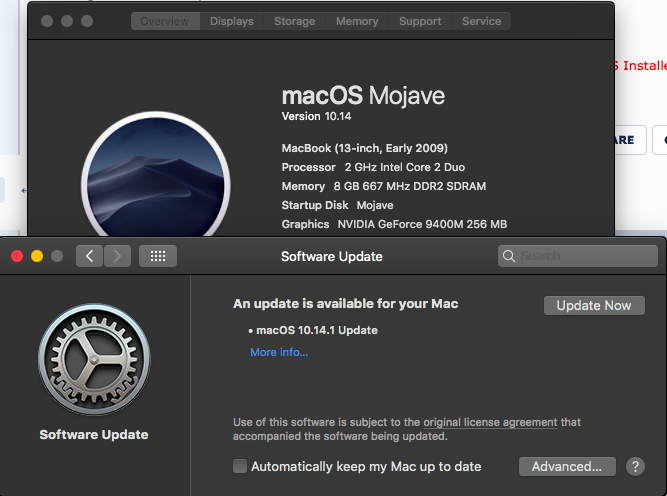Viewport: 667px width, 496px height.
Task: Open the Displays tab
Action: coord(232,21)
